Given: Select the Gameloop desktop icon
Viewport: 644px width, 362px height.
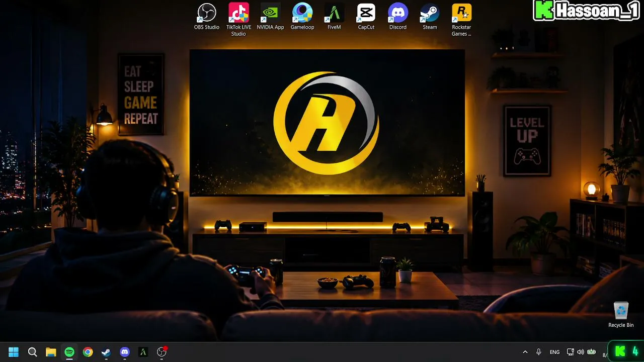Looking at the screenshot, I should [x=302, y=17].
